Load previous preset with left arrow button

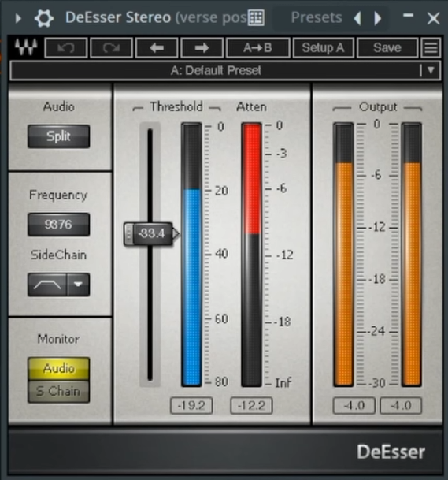tap(157, 48)
